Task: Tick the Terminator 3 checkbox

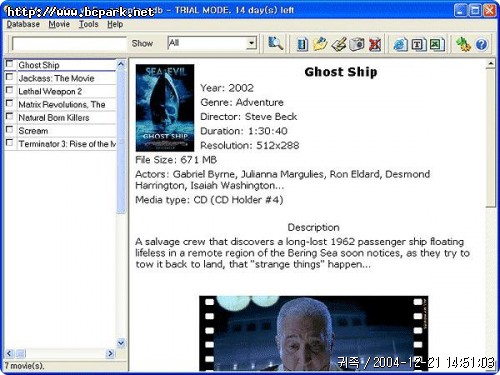Action: click(x=10, y=143)
